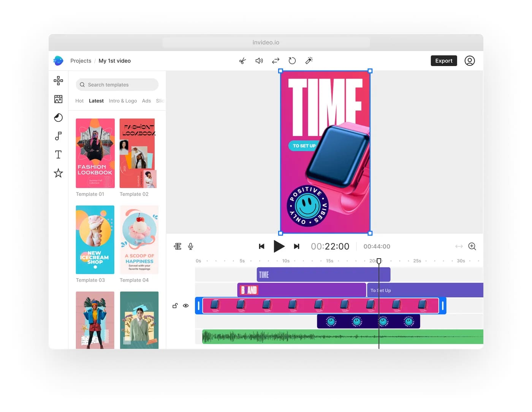Select the pink background colorful jacket template

click(x=95, y=320)
